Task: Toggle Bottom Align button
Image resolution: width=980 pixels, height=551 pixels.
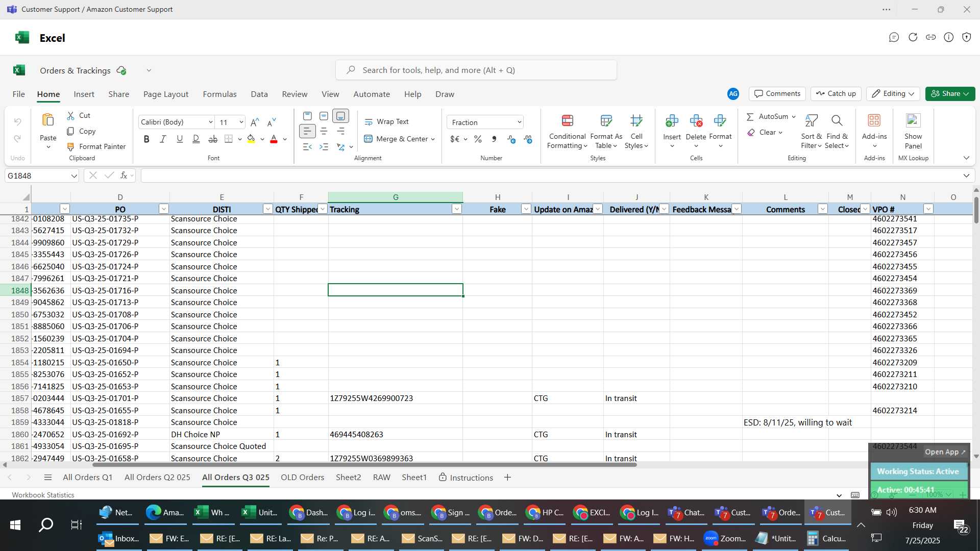Action: 340,116
